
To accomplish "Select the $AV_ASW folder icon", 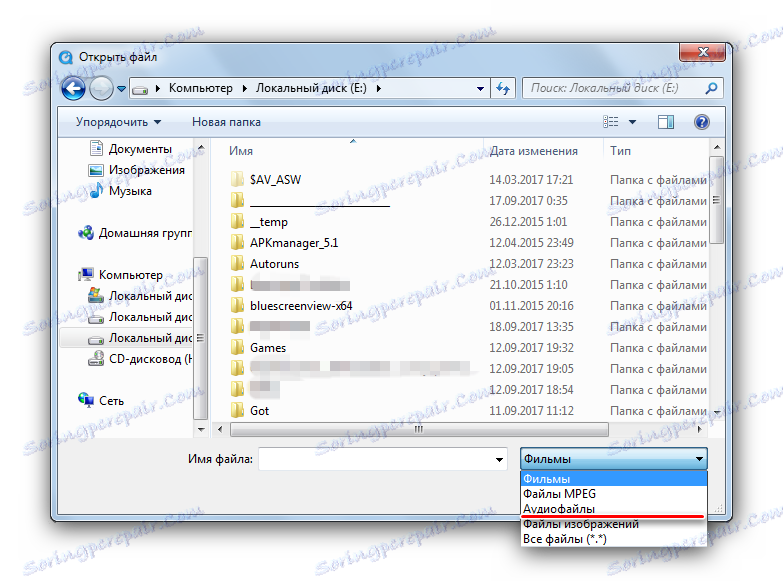I will (x=238, y=179).
